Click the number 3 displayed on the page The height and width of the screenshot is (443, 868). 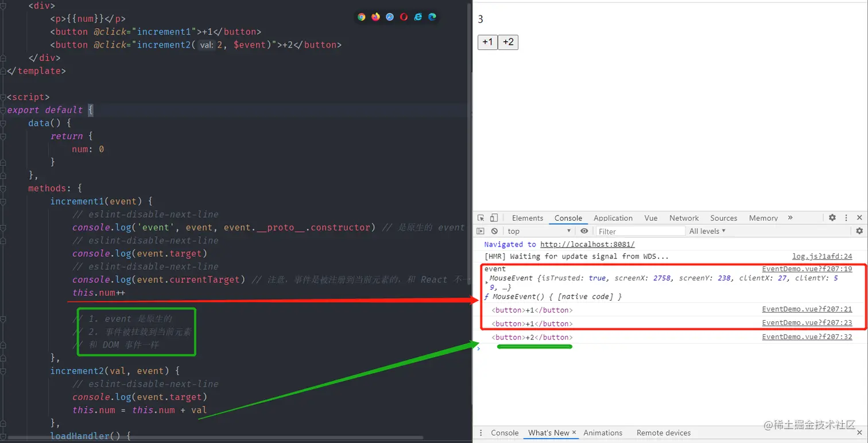pyautogui.click(x=480, y=19)
